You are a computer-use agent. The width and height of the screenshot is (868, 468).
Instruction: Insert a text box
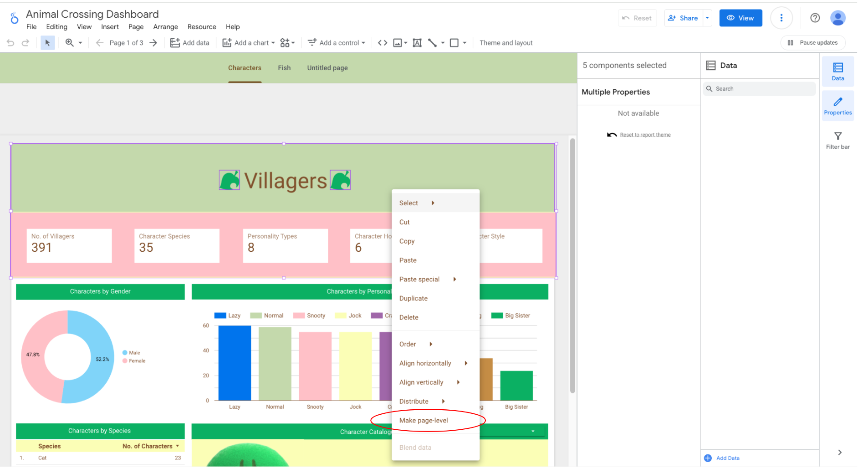coord(417,43)
